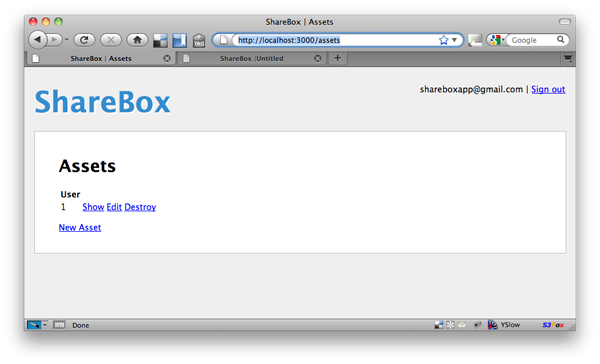Close the ShareBox | Untitled tab

318,59
